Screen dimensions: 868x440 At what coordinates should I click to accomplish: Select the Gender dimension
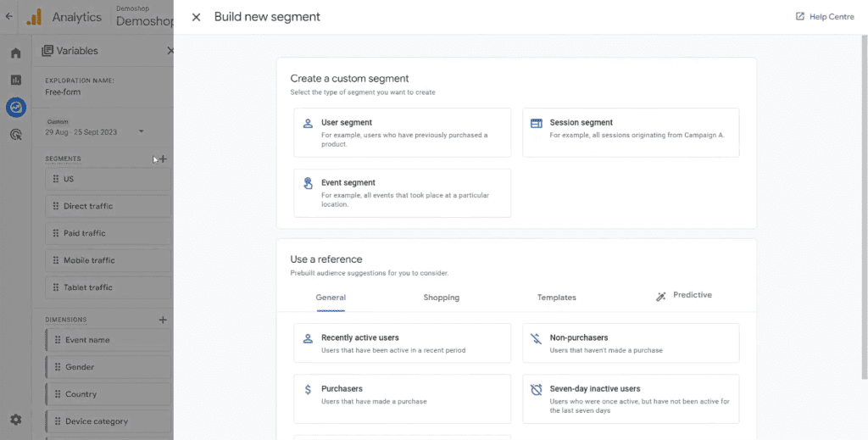pyautogui.click(x=108, y=367)
